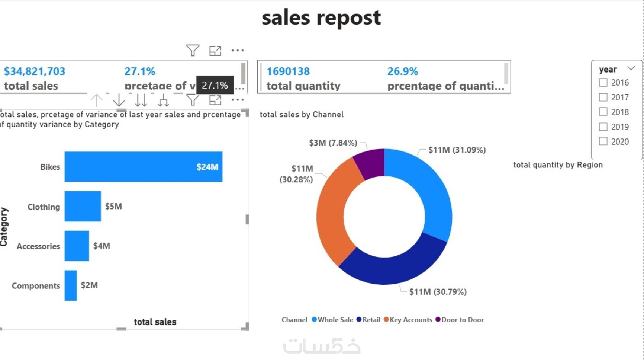The height and width of the screenshot is (361, 644).
Task: Click the scrollbar on the total sales card
Action: pyautogui.click(x=243, y=74)
